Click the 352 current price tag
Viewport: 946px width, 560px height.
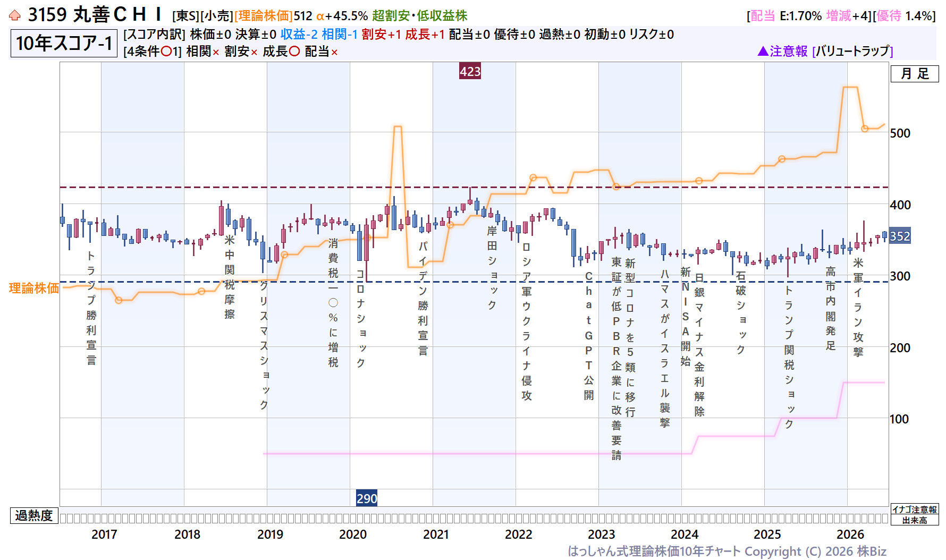[x=900, y=236]
